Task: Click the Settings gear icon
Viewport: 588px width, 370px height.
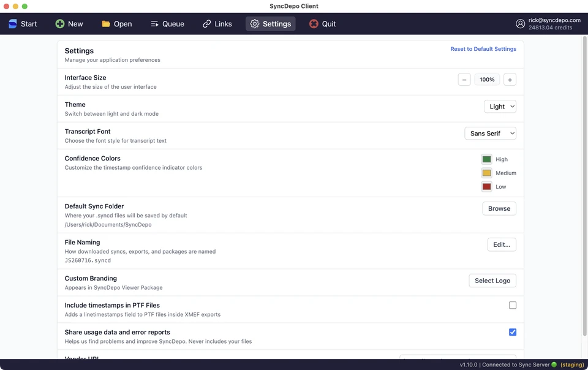Action: (255, 24)
